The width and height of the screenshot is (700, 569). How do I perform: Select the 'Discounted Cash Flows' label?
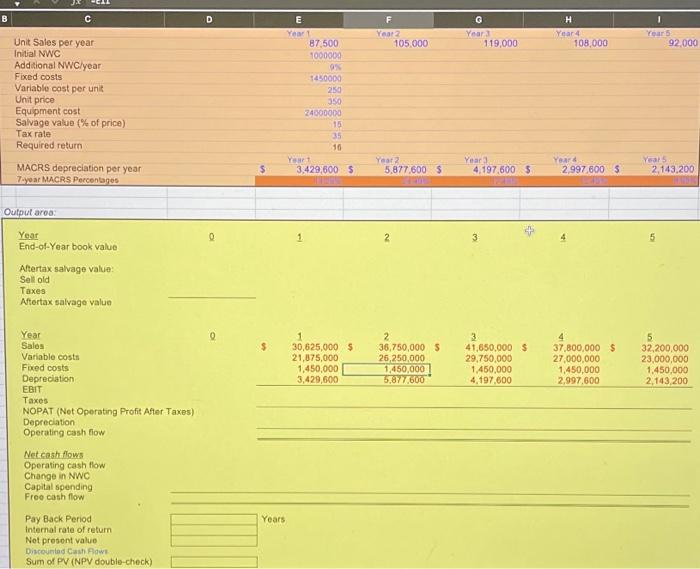click(67, 551)
